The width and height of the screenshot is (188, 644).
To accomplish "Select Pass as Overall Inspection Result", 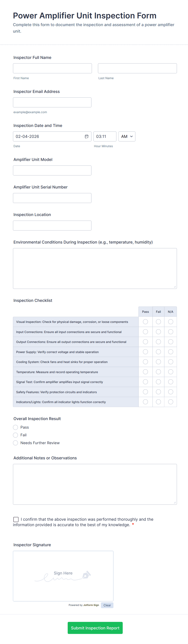I will [x=16, y=427].
